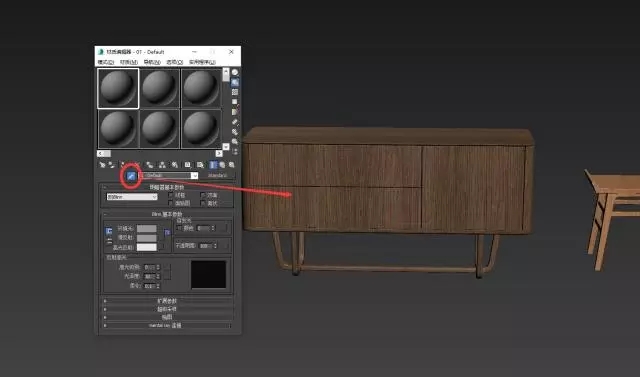This screenshot has height=377, width=640.
Task: Select the second material sample sphere slot
Action: tap(160, 88)
